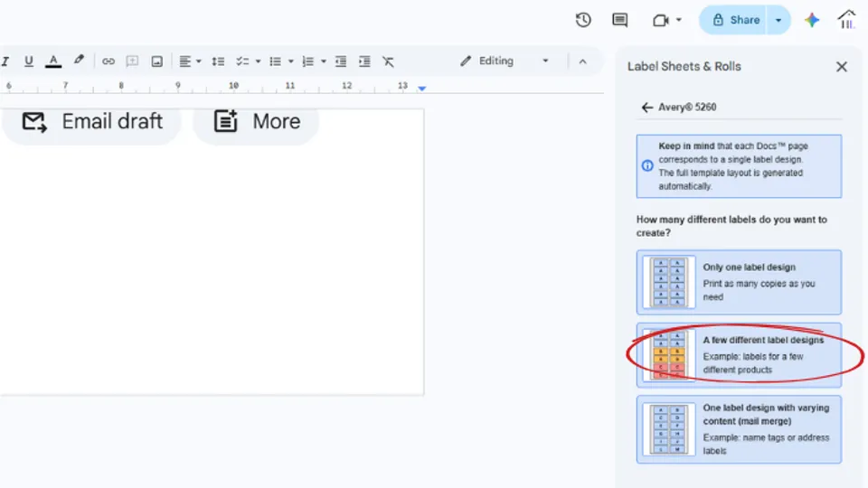Start a video call with camera icon

pyautogui.click(x=660, y=21)
